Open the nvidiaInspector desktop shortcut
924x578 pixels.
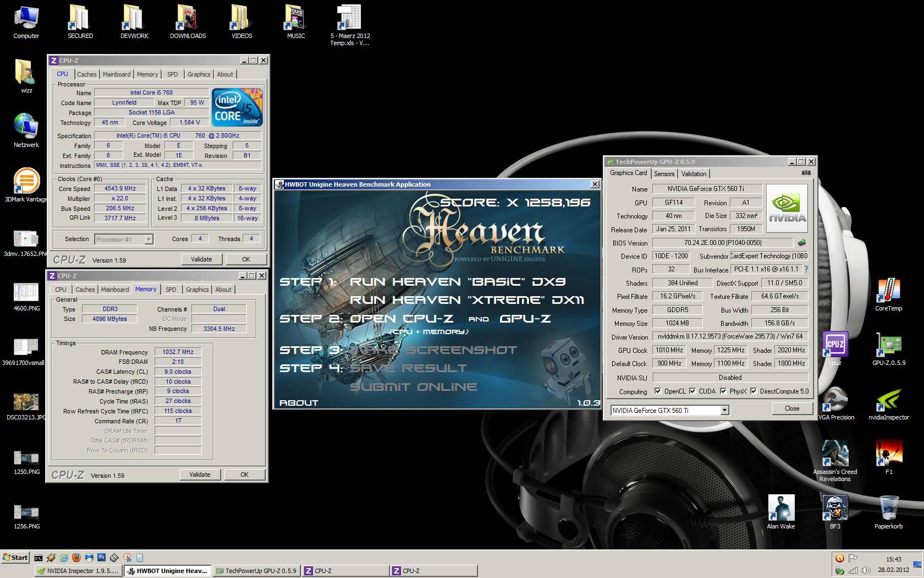coord(888,403)
